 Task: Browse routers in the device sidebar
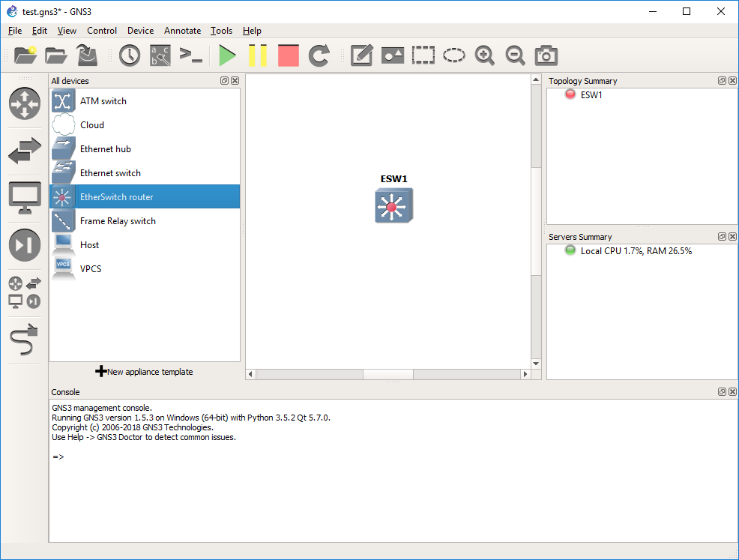[x=25, y=103]
